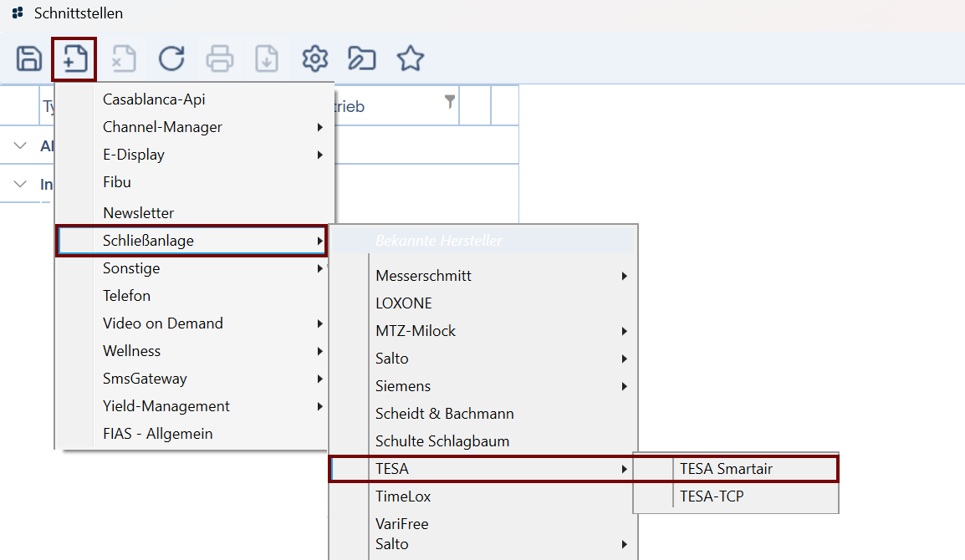Collapse the second group row chevron starting 'In'

coord(20,184)
